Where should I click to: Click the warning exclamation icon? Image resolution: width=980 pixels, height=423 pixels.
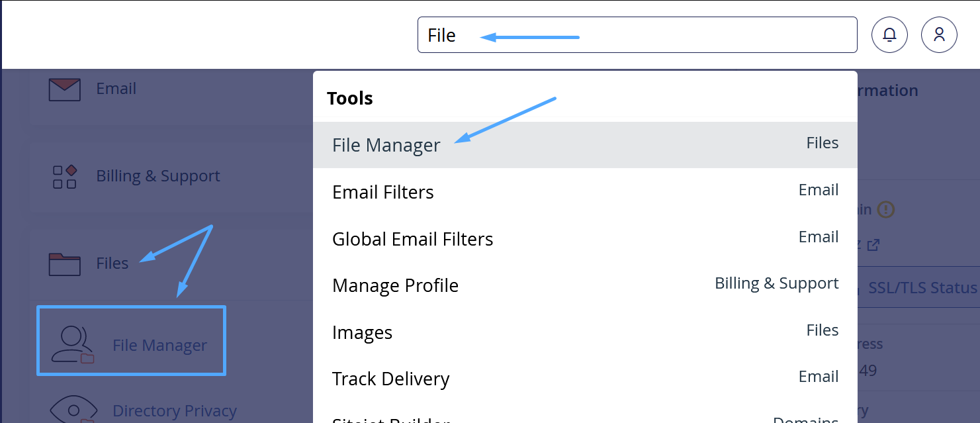tap(885, 210)
